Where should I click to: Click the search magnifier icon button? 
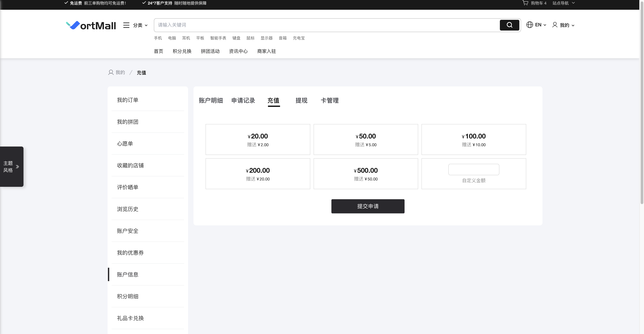click(509, 25)
